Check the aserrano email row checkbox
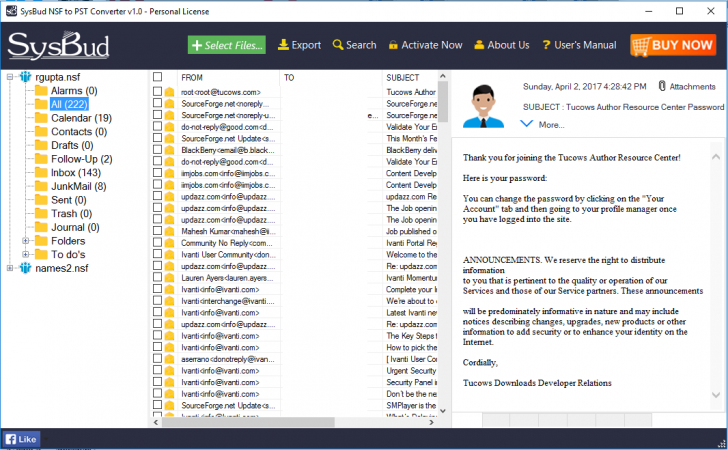The image size is (728, 450). (x=157, y=359)
